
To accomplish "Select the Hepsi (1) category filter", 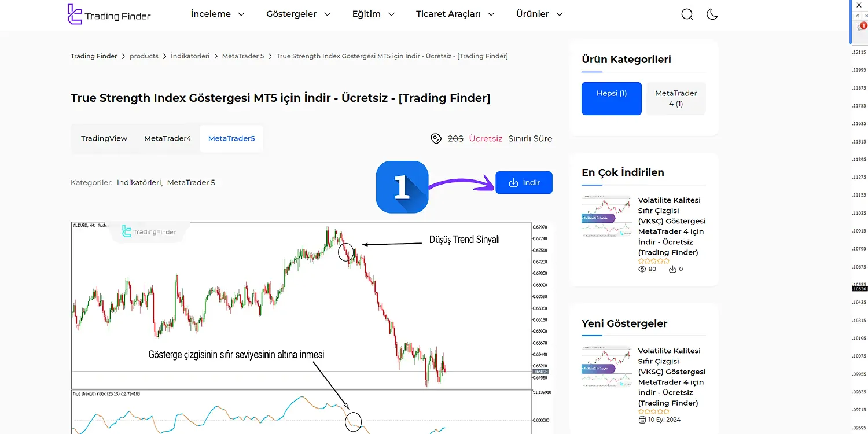I will pos(611,98).
